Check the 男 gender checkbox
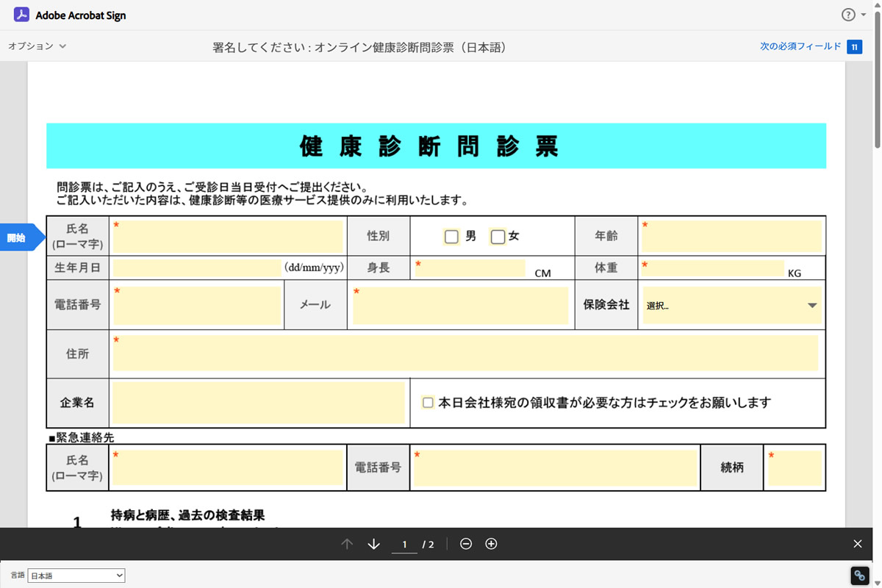The width and height of the screenshot is (882, 588). point(451,237)
